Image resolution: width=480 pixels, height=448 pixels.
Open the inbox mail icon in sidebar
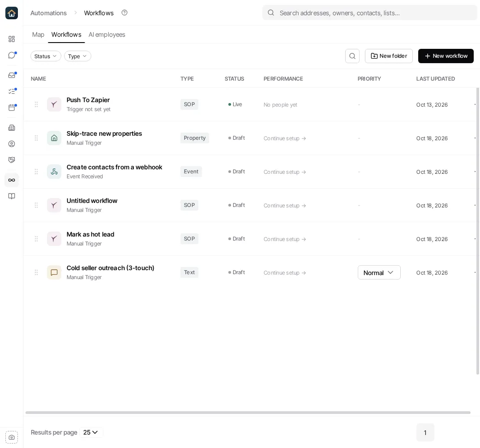pos(12,75)
